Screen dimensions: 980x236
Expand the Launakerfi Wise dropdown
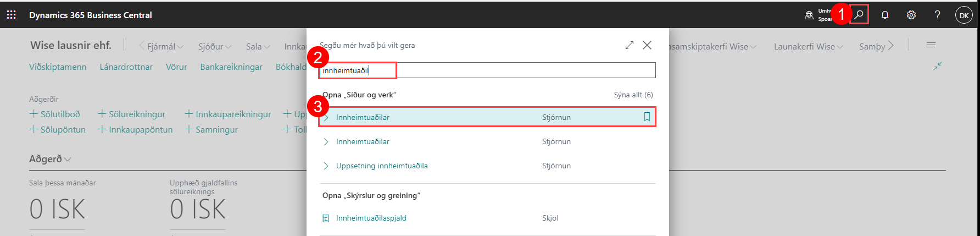808,47
